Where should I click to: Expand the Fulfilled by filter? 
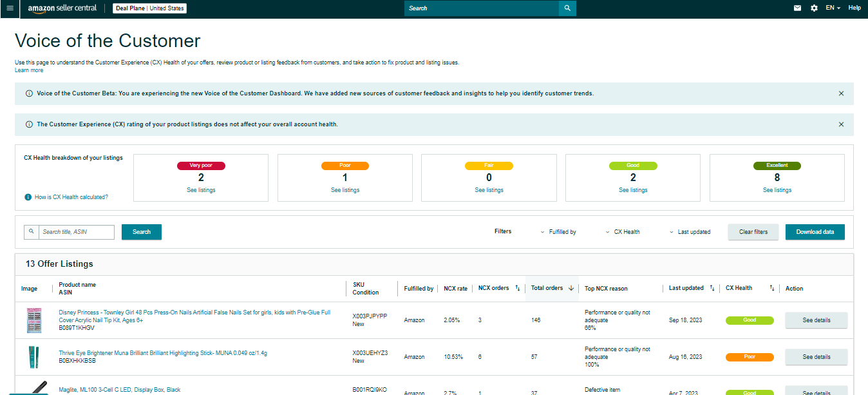coord(558,232)
